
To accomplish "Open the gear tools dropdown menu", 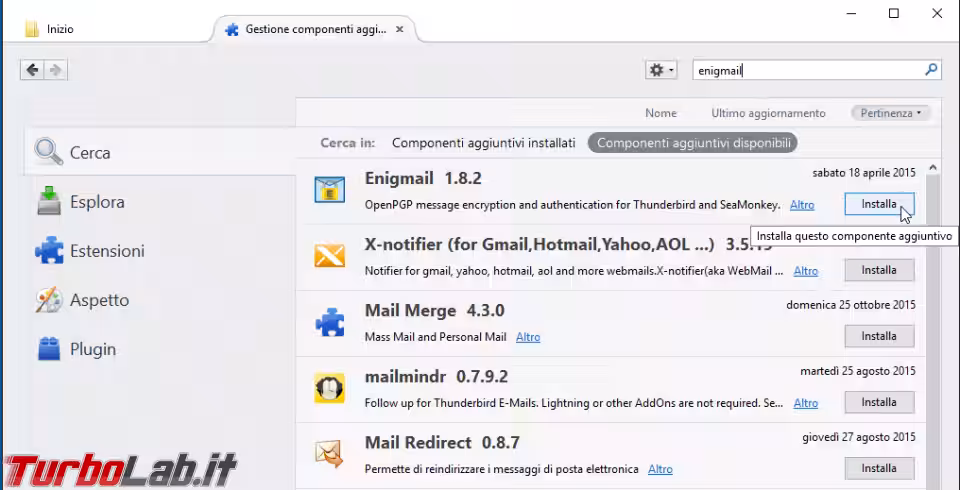I will pos(661,70).
